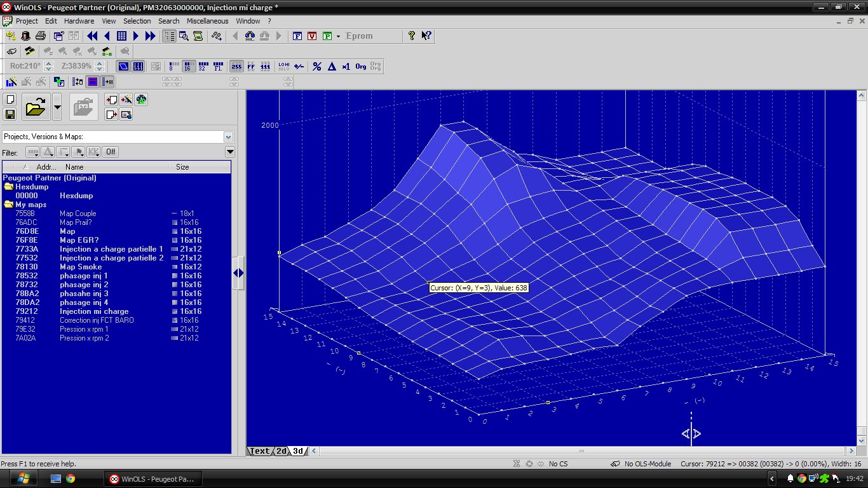
Task: Click the percent display icon
Action: (316, 67)
